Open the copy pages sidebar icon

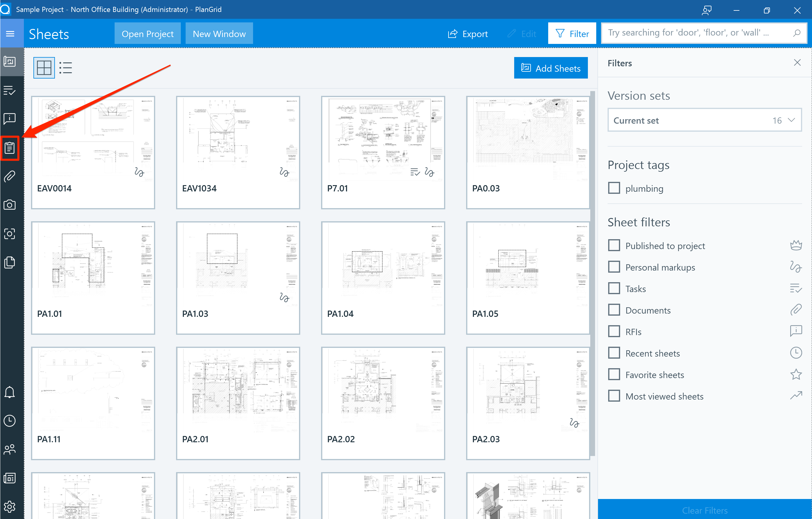pyautogui.click(x=10, y=262)
